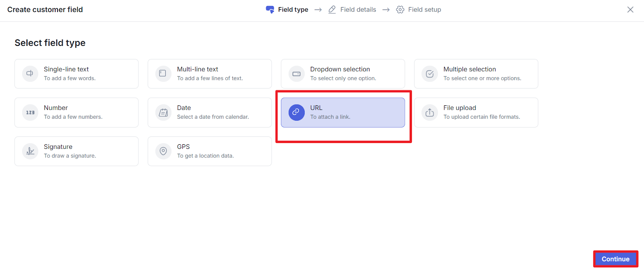Image resolution: width=644 pixels, height=274 pixels.
Task: Open the Field details step
Action: tap(358, 10)
